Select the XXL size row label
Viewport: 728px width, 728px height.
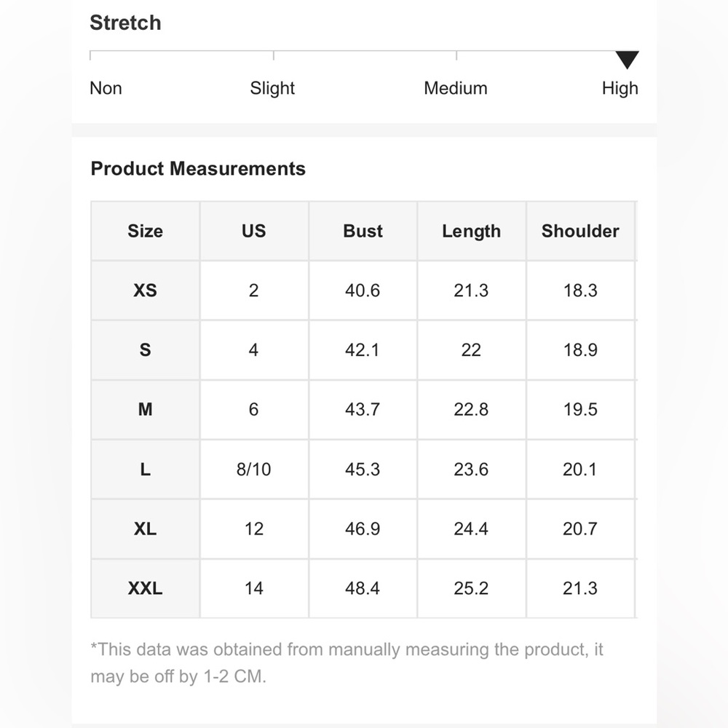[145, 588]
